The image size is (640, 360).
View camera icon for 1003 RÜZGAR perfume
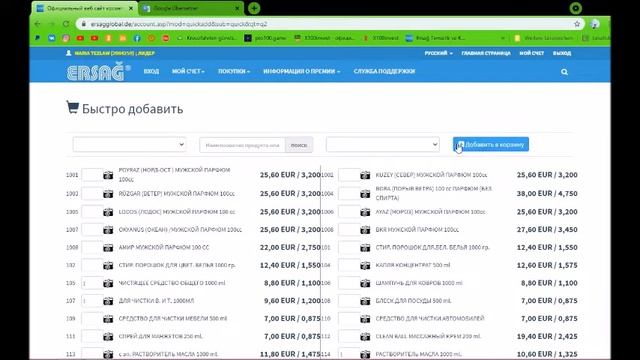click(108, 194)
